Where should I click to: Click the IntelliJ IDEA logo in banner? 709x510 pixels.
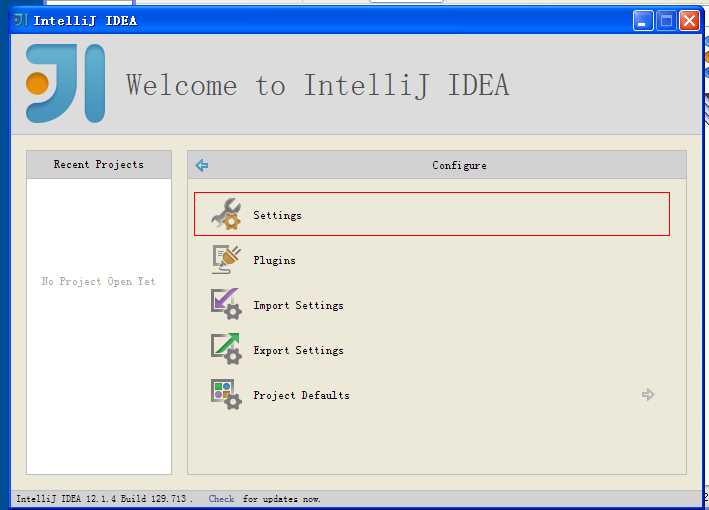click(x=66, y=84)
